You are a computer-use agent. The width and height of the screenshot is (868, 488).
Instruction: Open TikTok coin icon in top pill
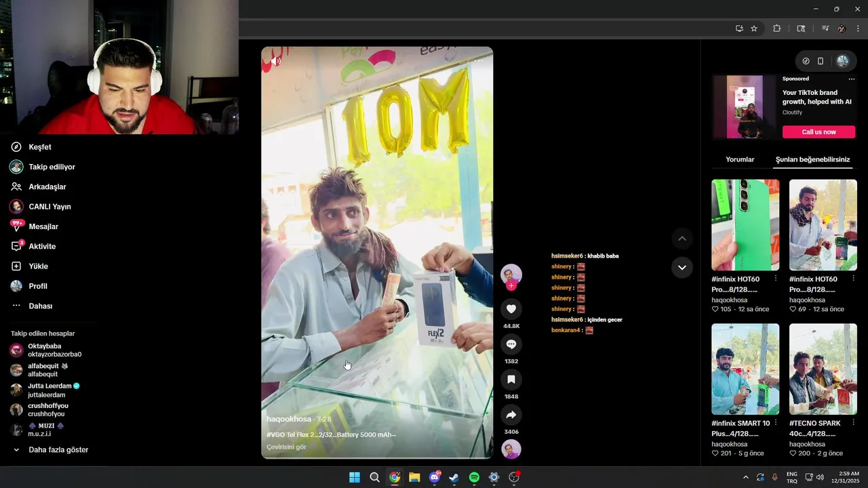tap(806, 61)
